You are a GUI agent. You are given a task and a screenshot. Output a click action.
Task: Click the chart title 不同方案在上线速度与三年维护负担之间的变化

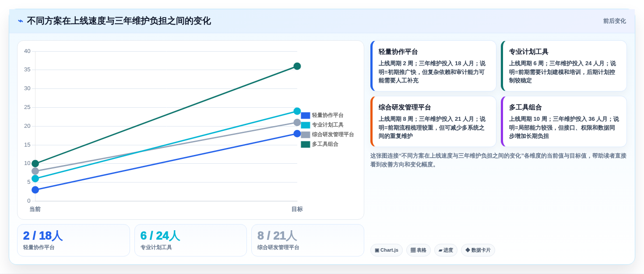[x=119, y=21]
